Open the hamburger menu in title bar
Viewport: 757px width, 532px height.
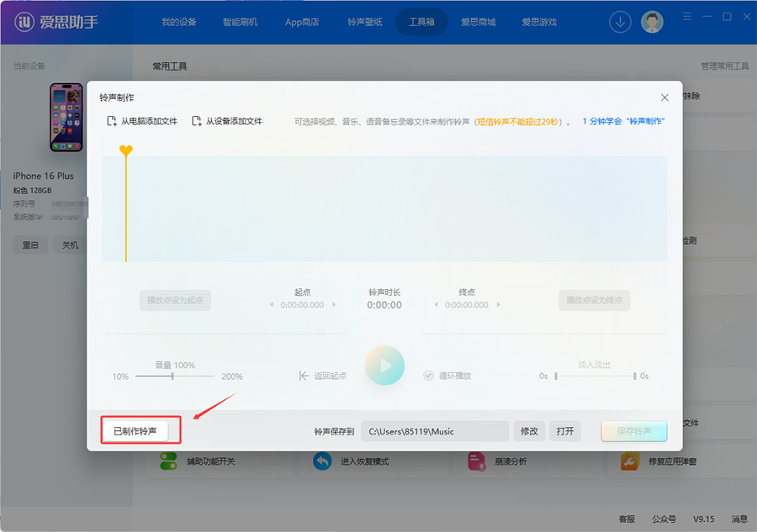[x=687, y=17]
